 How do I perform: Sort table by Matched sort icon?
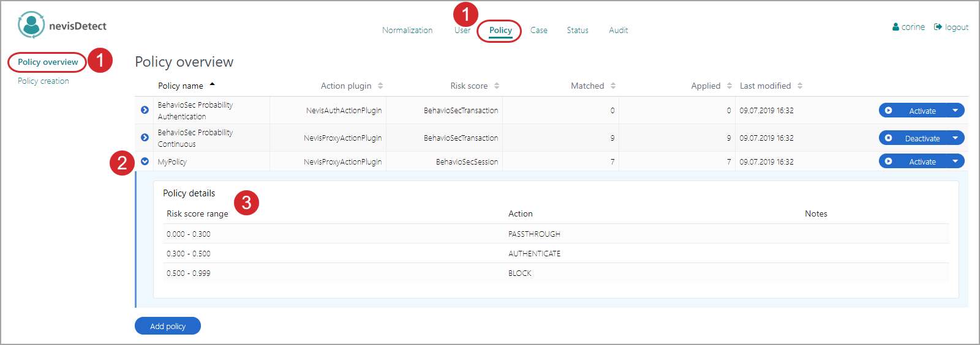pos(613,86)
